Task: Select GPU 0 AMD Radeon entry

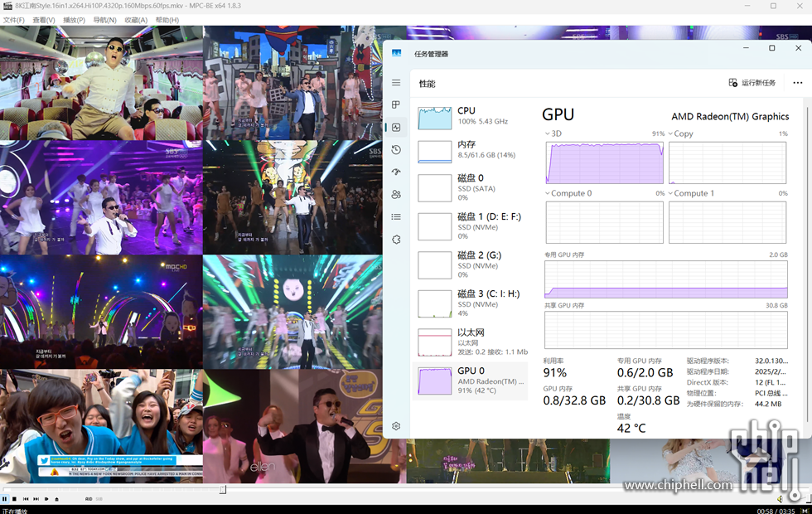Action: [x=471, y=381]
